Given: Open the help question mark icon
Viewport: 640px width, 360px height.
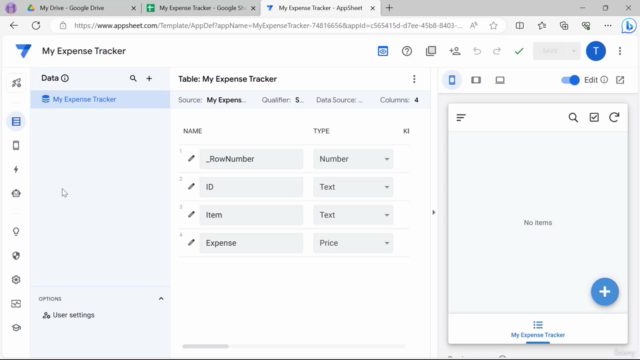Looking at the screenshot, I should (x=407, y=51).
